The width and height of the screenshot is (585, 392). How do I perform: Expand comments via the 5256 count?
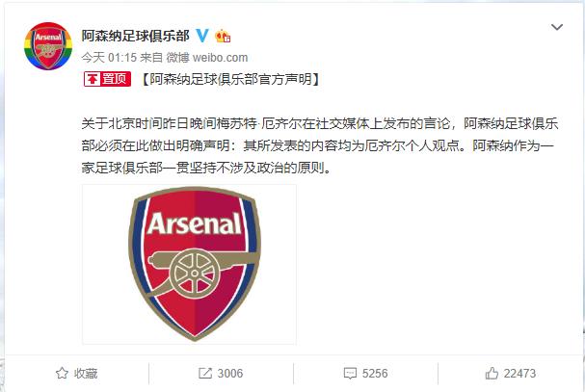point(375,374)
